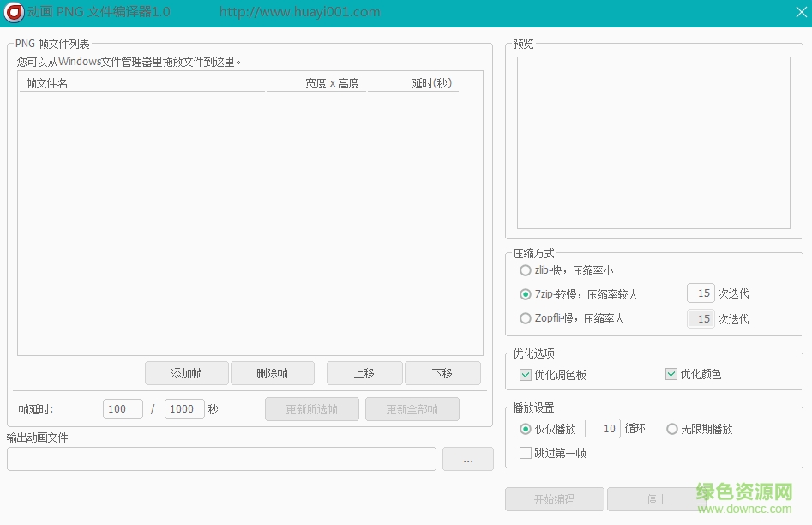
Task: Select the 7zip-较慢 compression option
Action: click(x=525, y=294)
